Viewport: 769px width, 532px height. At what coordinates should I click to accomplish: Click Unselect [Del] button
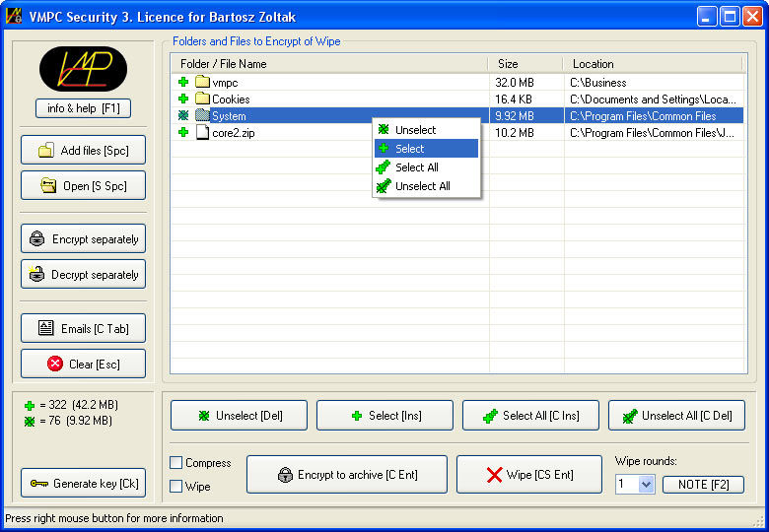point(239,416)
